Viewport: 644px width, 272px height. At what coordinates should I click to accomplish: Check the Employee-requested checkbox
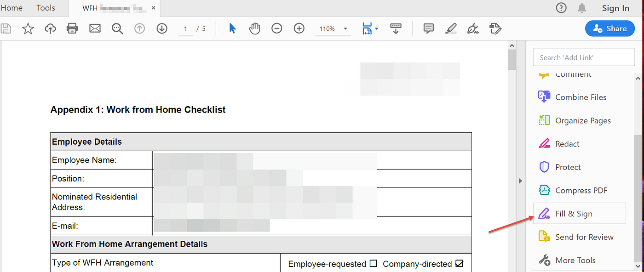(x=373, y=264)
